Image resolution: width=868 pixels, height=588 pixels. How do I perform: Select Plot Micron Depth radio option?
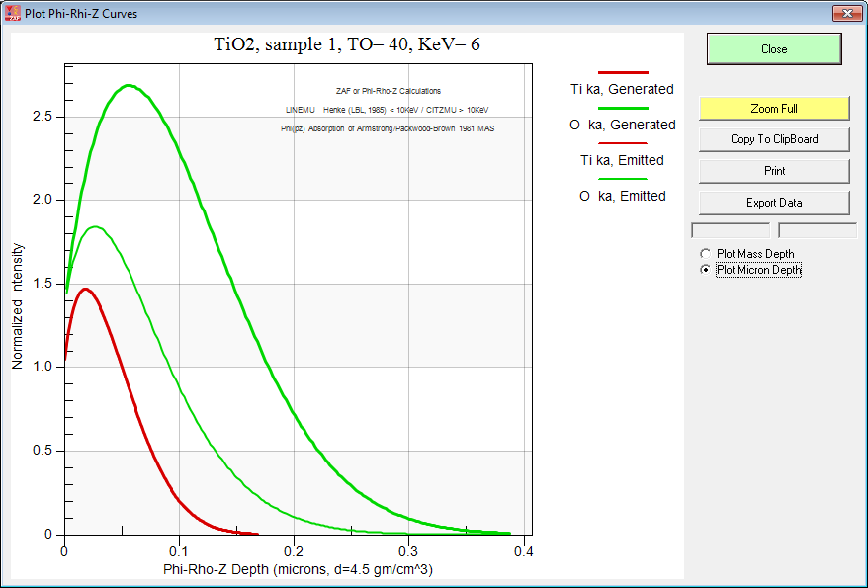705,270
